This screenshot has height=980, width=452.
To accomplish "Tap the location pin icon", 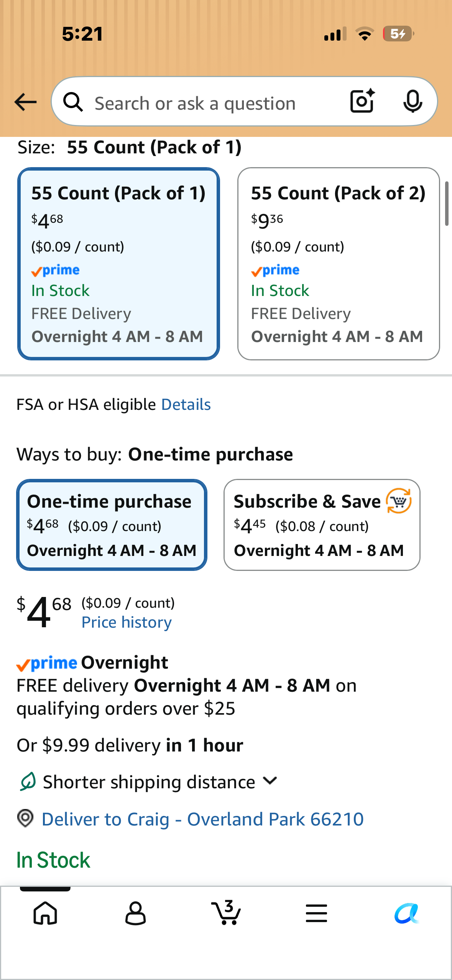I will 25,818.
